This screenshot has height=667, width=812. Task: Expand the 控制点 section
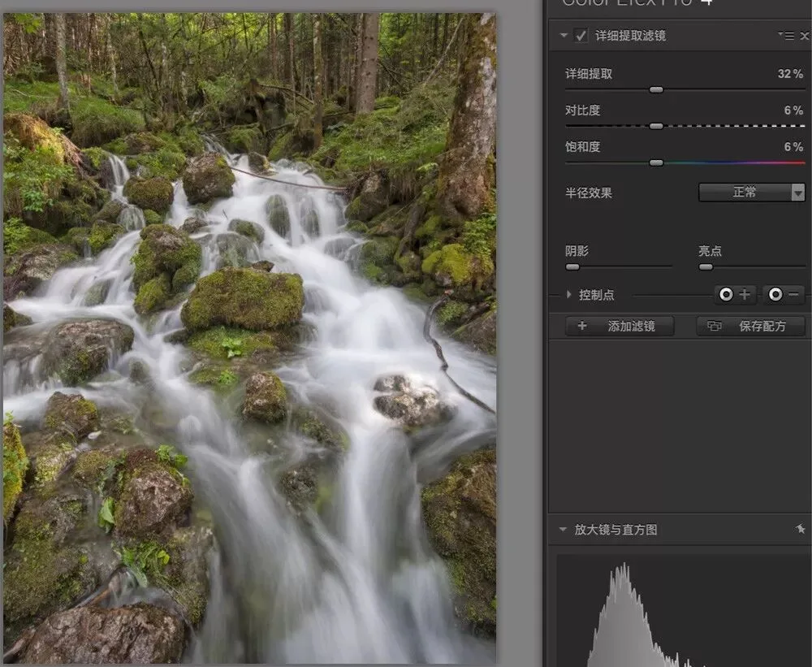pos(569,294)
